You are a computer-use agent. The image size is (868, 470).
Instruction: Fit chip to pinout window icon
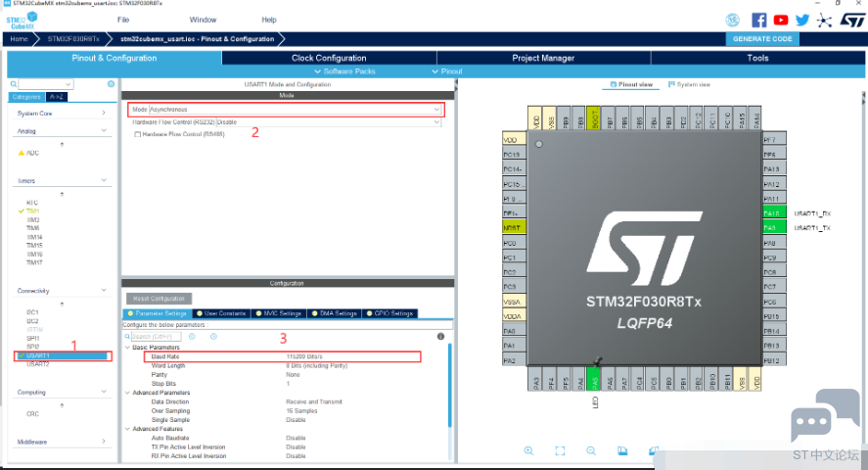coord(560,450)
